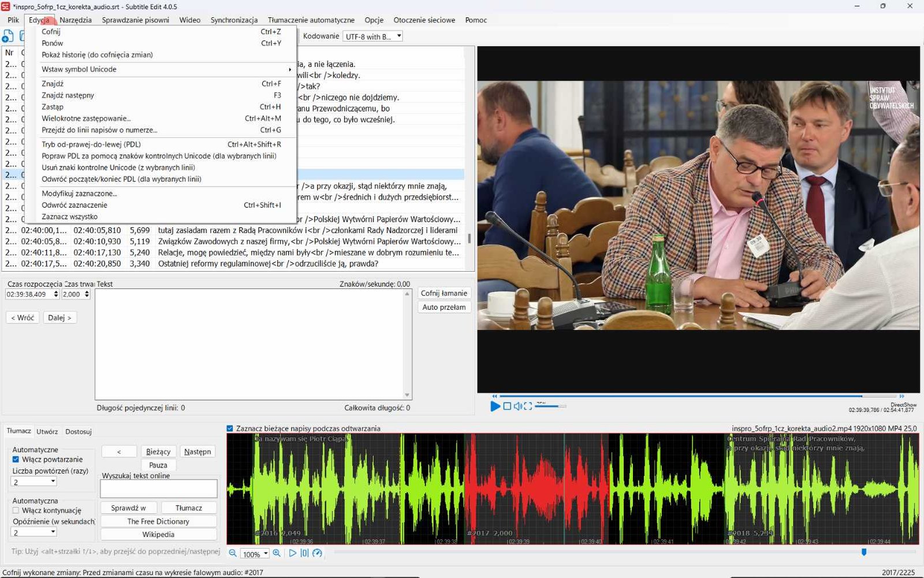The image size is (924, 578).
Task: Select 'Znajdź' menu entry
Action: (161, 84)
